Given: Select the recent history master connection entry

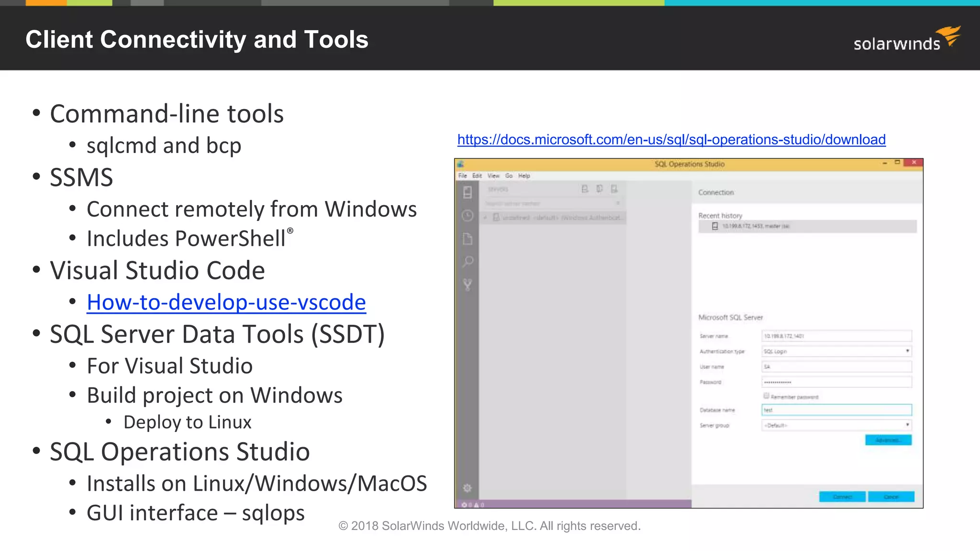Looking at the screenshot, I should (x=807, y=226).
